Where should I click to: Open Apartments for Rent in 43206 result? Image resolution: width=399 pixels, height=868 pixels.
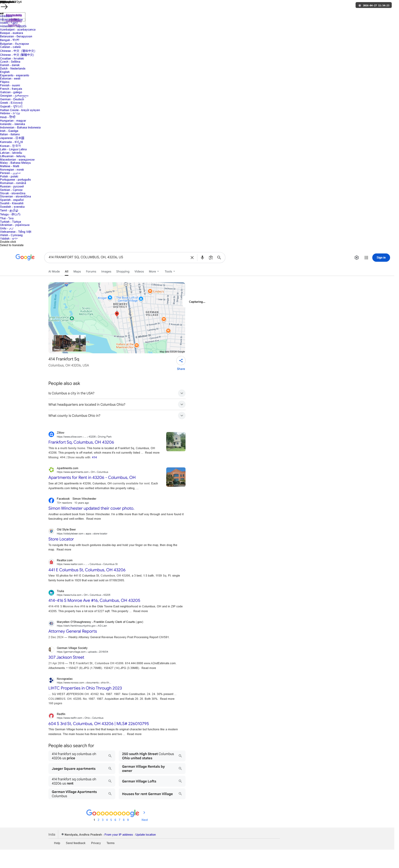pos(92,478)
